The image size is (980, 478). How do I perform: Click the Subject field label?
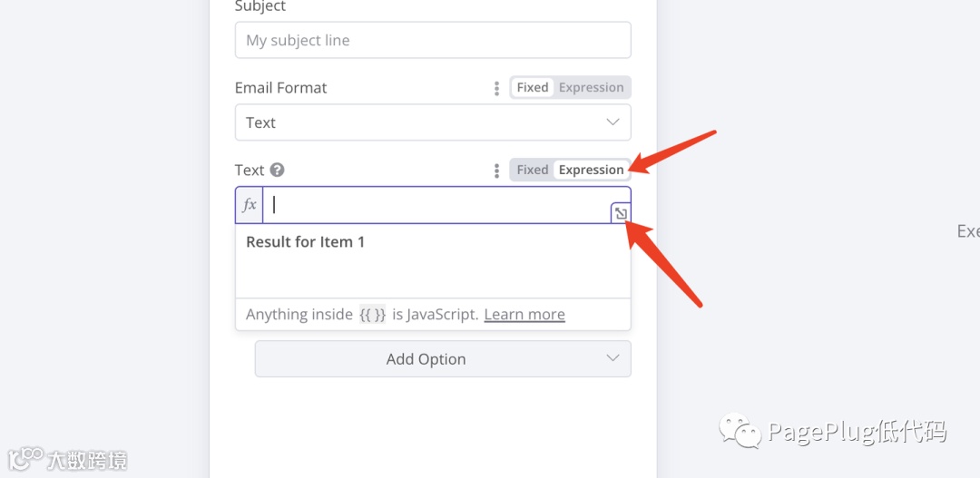(x=260, y=7)
